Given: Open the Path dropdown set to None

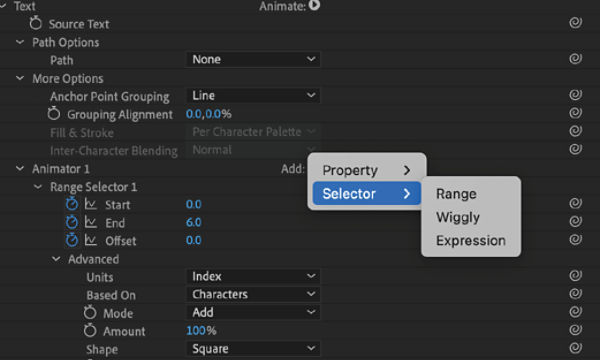Looking at the screenshot, I should (x=253, y=59).
